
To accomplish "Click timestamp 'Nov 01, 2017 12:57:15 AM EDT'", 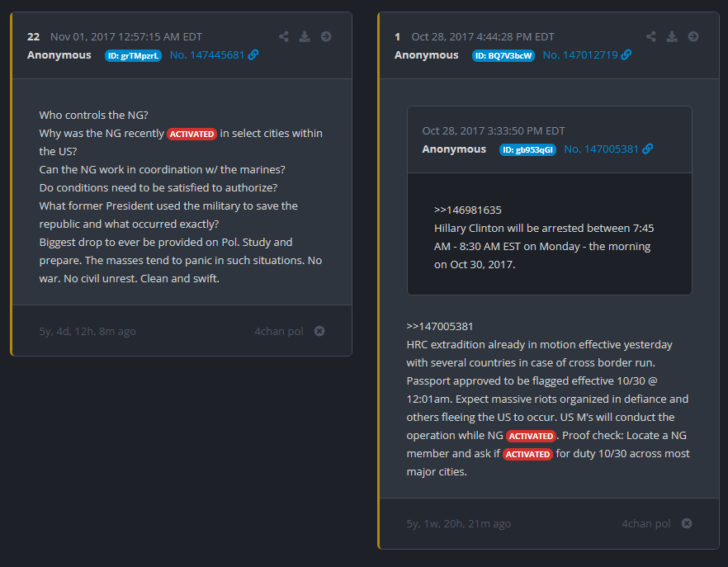I will [126, 36].
